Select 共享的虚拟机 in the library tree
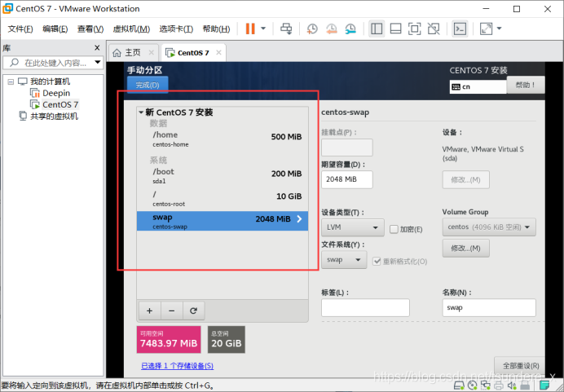Image resolution: width=564 pixels, height=392 pixels. 54,117
